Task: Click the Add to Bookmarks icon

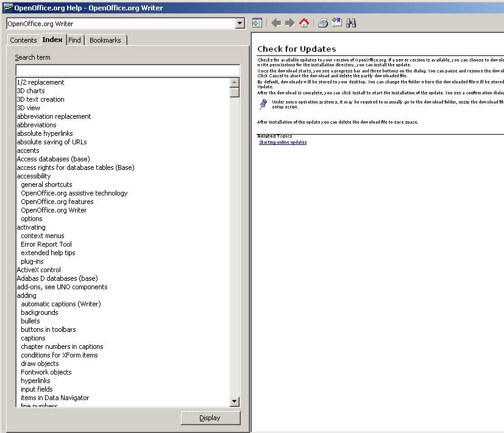Action: (x=337, y=23)
